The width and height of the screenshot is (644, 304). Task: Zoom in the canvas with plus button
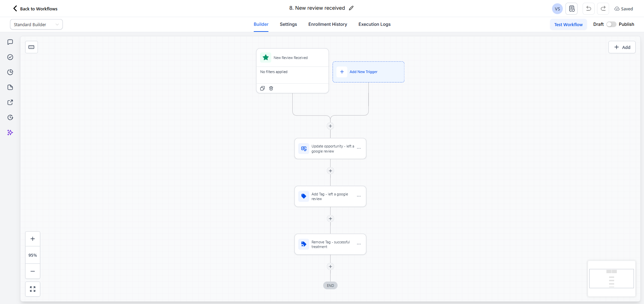tap(33, 239)
